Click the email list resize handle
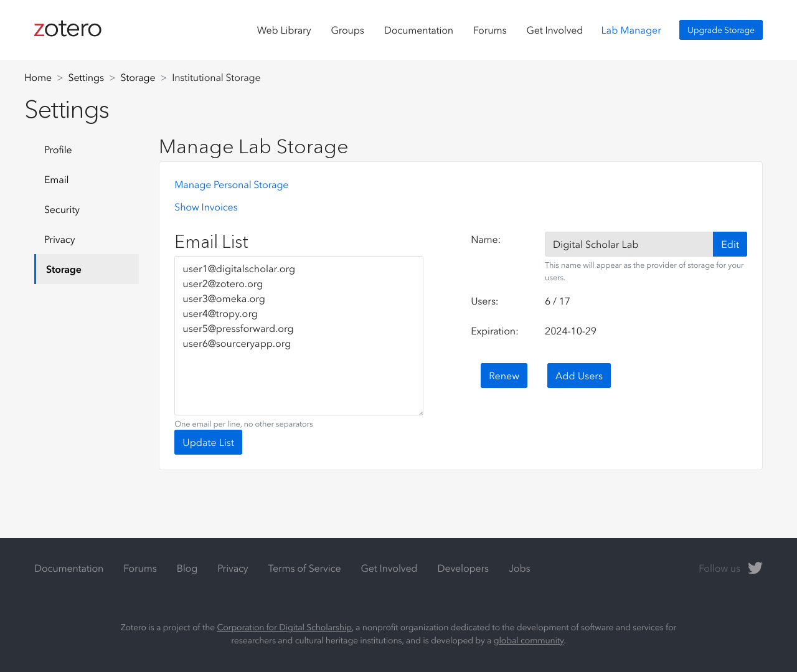 [420, 412]
